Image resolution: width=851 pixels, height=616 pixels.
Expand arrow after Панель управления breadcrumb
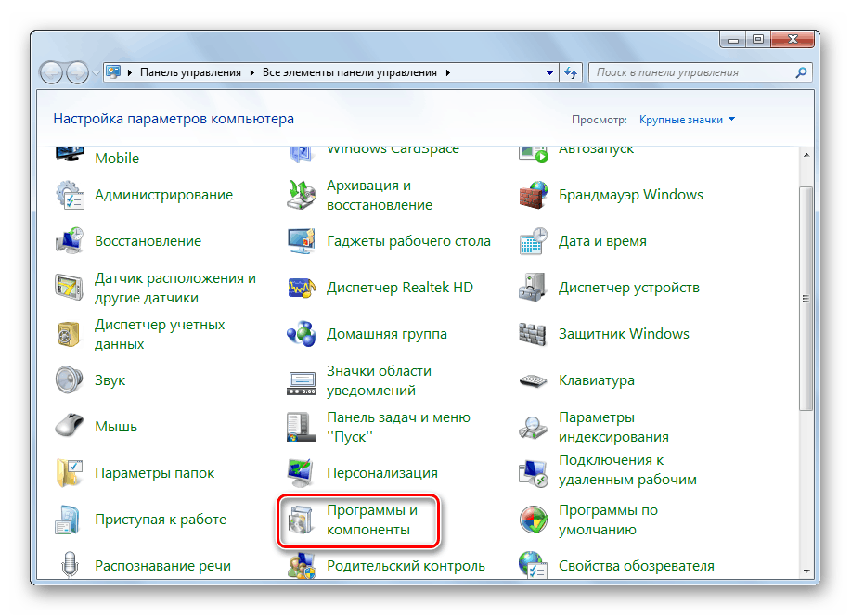point(252,72)
